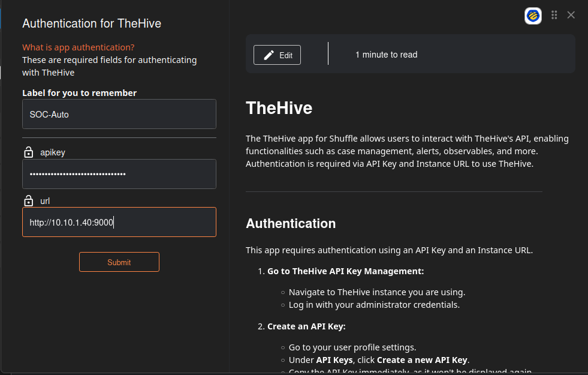Click the 'Authentication for TheHive' dialog title
Viewport: 588px width, 375px height.
pos(92,23)
